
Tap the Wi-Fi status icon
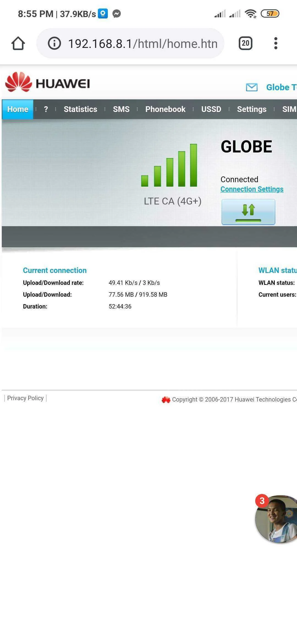click(x=251, y=13)
